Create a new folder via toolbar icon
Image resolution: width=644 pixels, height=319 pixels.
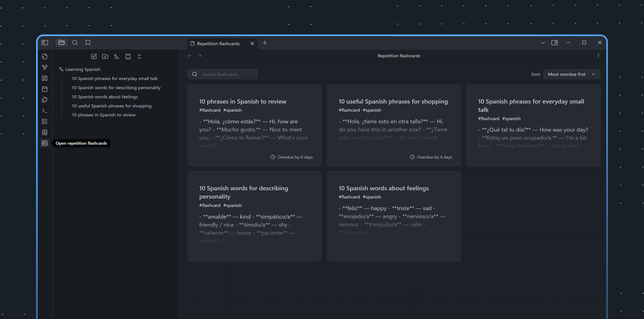click(105, 57)
